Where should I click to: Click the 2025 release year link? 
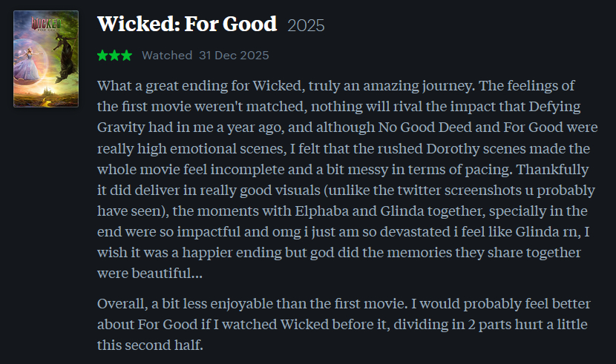306,25
